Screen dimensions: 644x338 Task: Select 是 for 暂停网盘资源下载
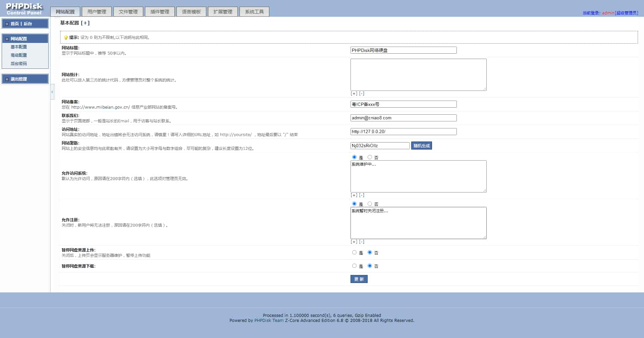pos(354,266)
